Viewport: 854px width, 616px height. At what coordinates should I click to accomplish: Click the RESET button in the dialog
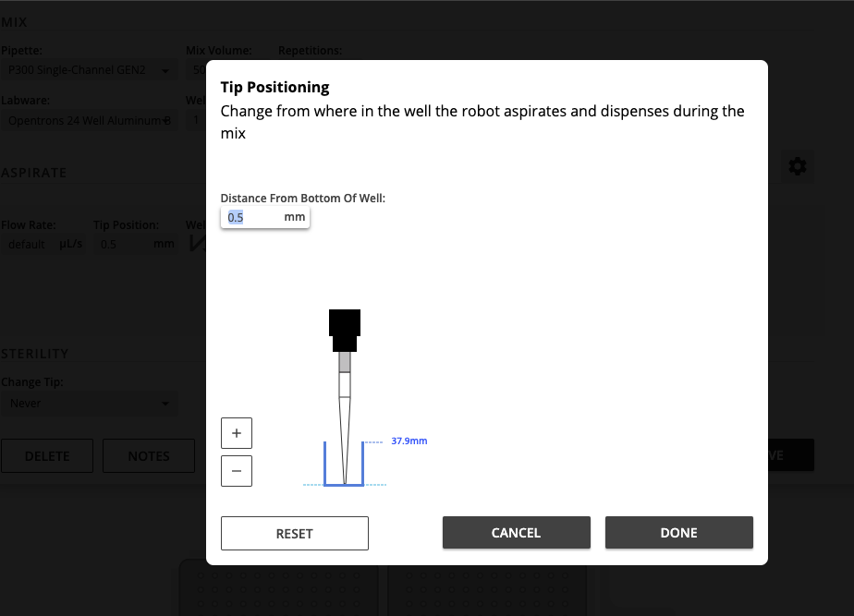coord(294,533)
